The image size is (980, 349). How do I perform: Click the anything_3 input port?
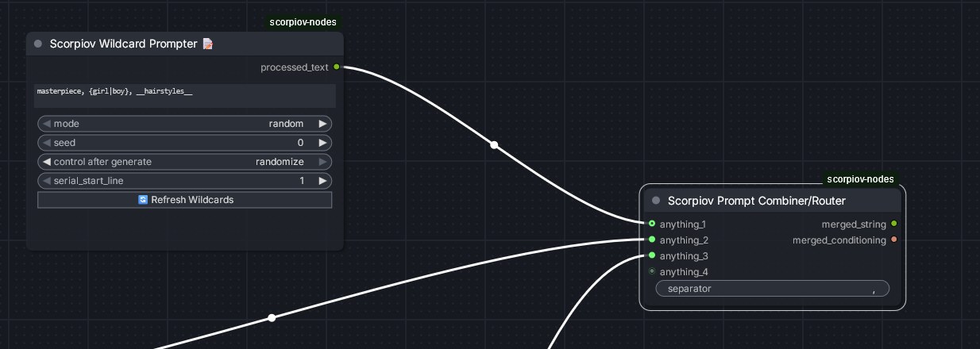(x=652, y=255)
